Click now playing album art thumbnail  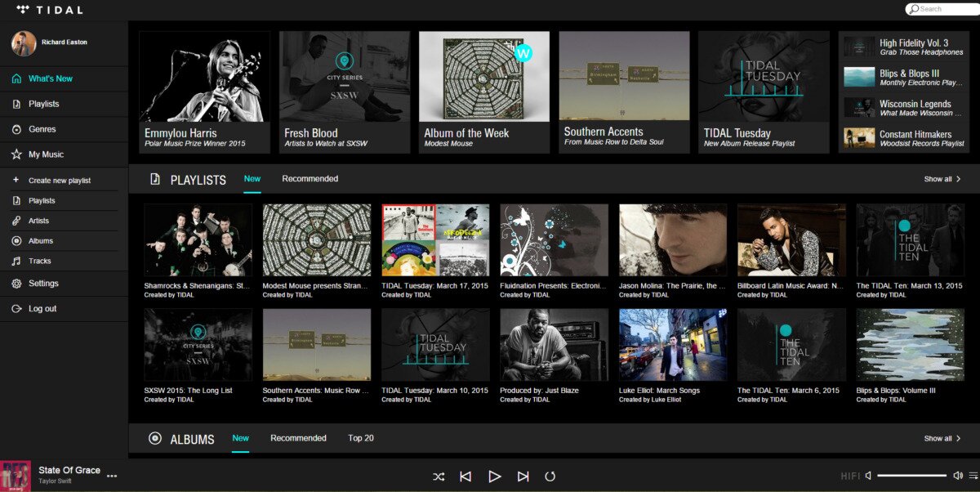tap(16, 476)
